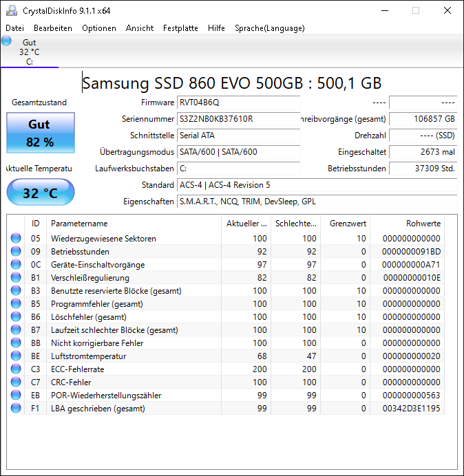The image size is (464, 476).
Task: Select the ECC-Fehlerrate parameter name
Action: tap(78, 369)
